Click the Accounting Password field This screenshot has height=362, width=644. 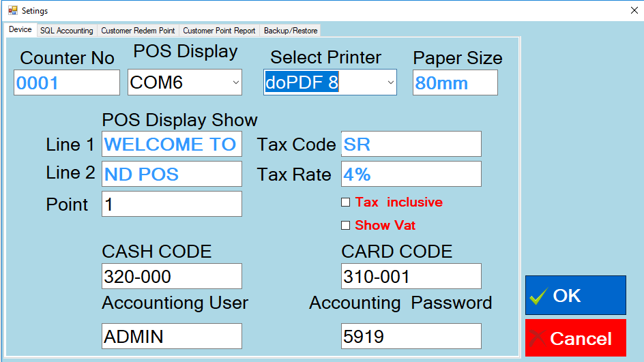coord(411,336)
